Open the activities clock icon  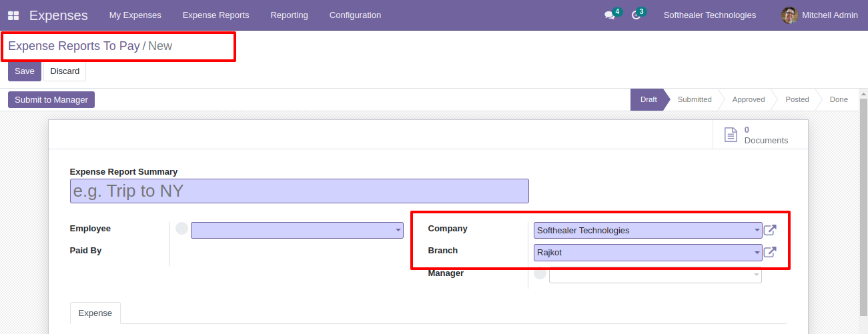pyautogui.click(x=636, y=15)
